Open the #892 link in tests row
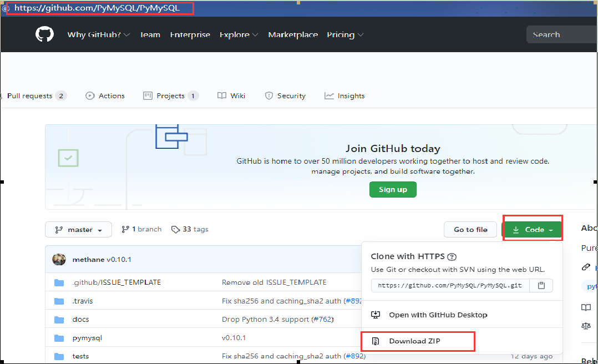This screenshot has height=364, width=598. pyautogui.click(x=354, y=356)
